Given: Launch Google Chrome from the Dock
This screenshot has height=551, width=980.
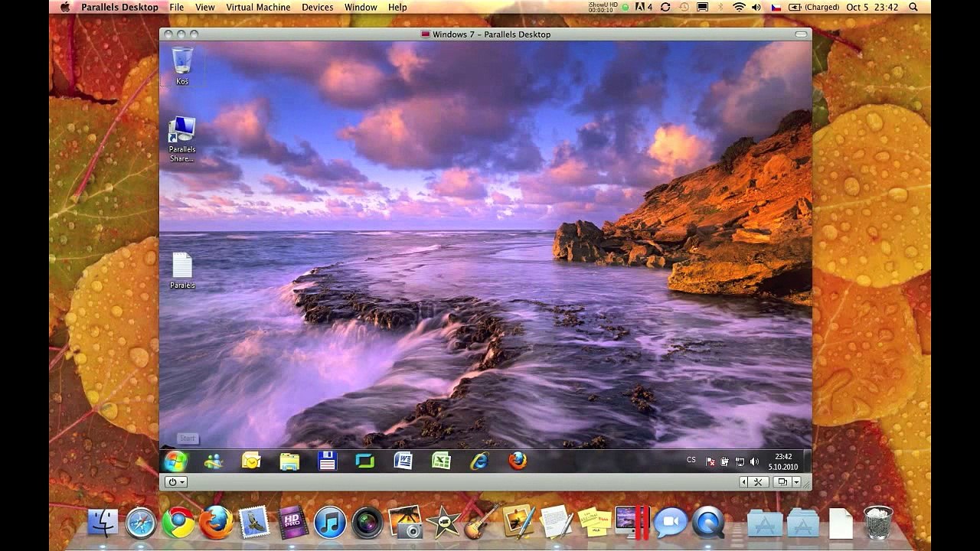Looking at the screenshot, I should (x=178, y=523).
